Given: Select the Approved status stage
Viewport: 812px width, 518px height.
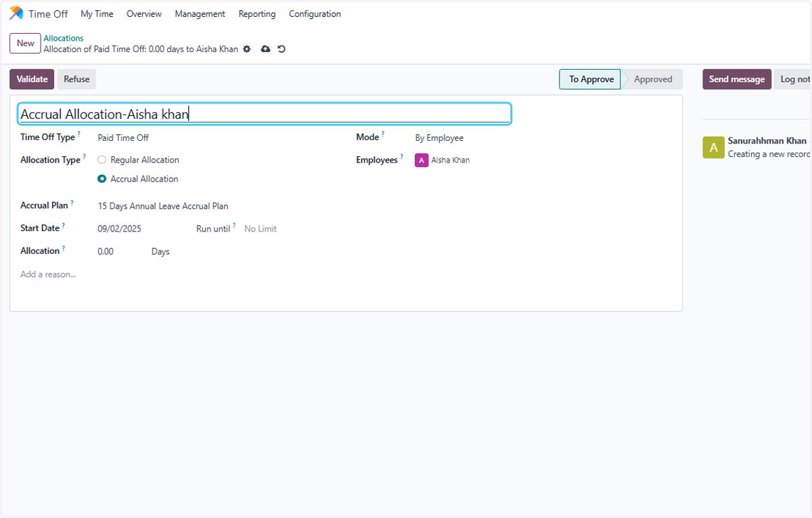Looking at the screenshot, I should pyautogui.click(x=652, y=79).
